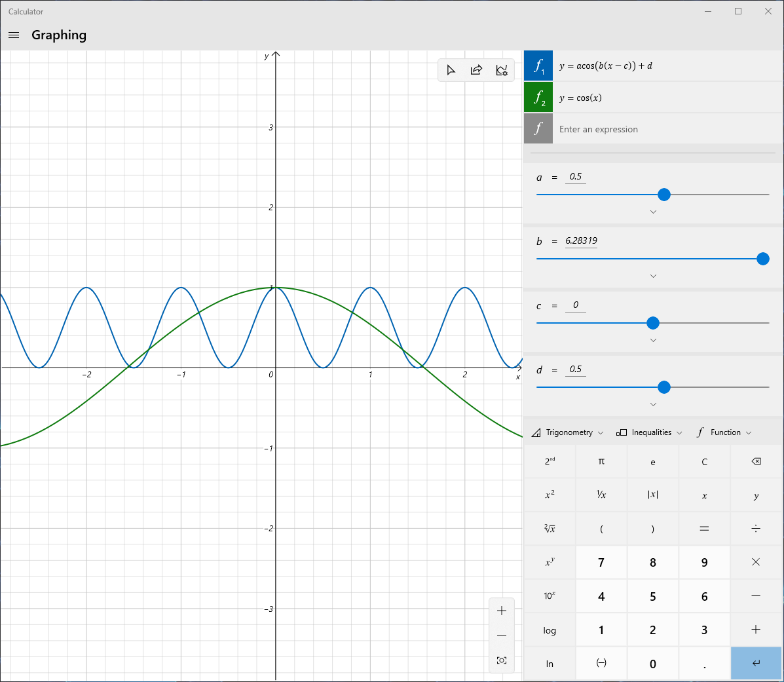Click the pi symbol key
784x682 pixels.
[x=601, y=461]
